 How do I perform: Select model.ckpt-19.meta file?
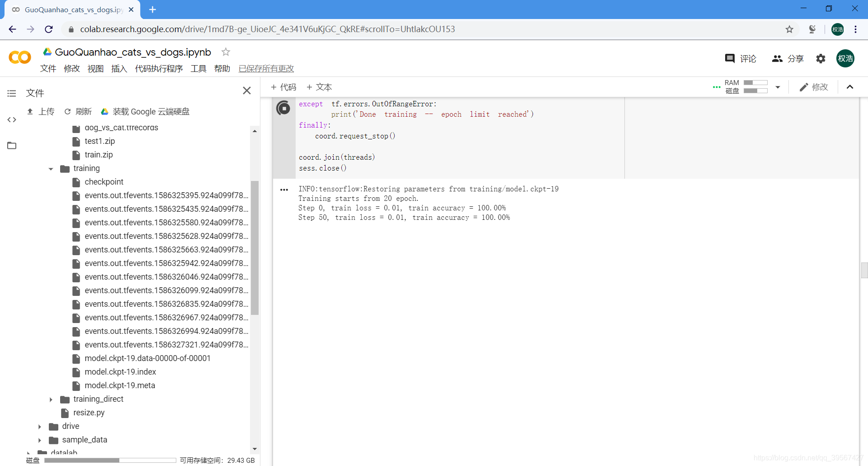[120, 385]
